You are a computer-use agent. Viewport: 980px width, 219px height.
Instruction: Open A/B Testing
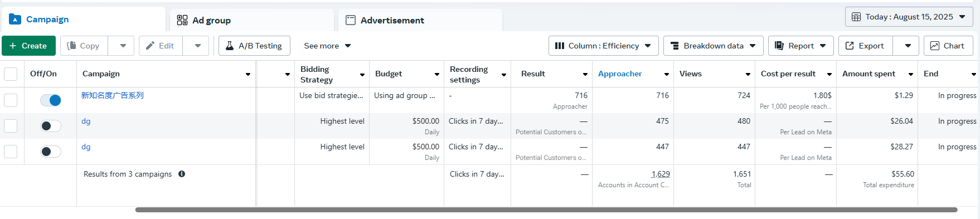point(254,46)
